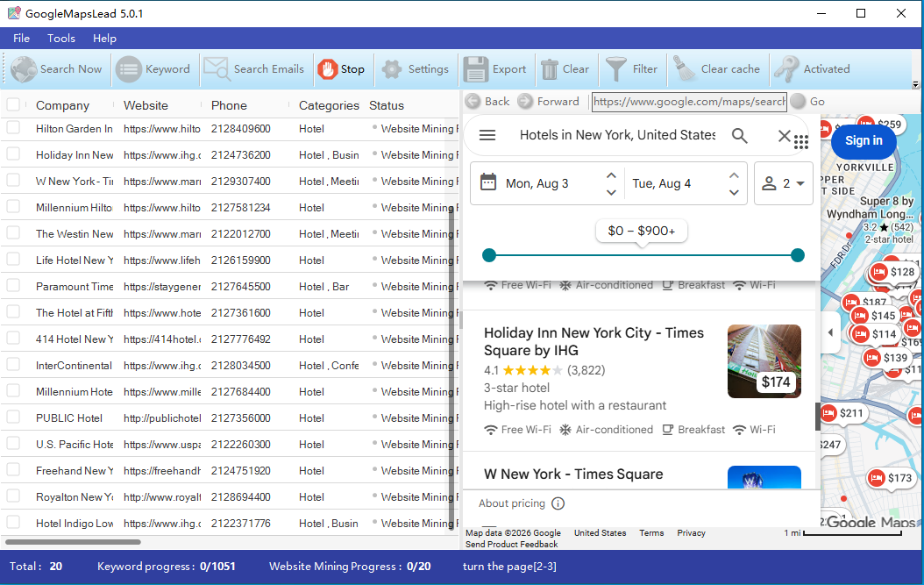The image size is (924, 585).
Task: Move check-in date Mon, Aug 3 earlier
Action: click(x=611, y=175)
